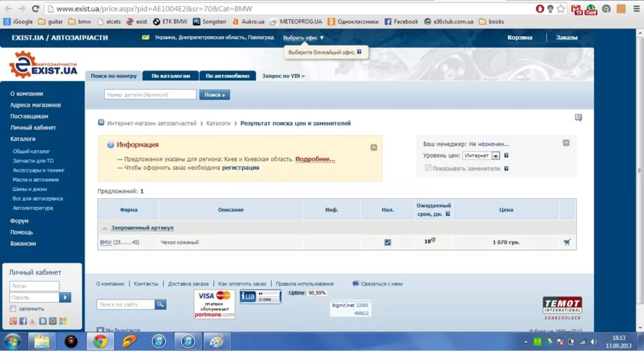
Task: Collapse the manager info panel
Action: click(x=566, y=143)
